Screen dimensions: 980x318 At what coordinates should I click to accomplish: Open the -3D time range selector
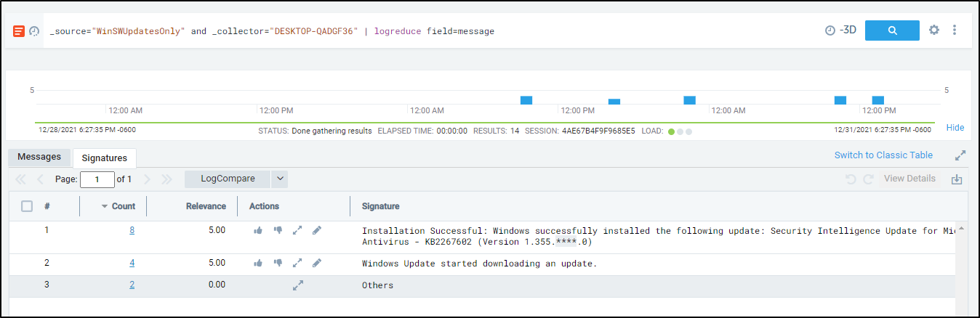tap(840, 30)
